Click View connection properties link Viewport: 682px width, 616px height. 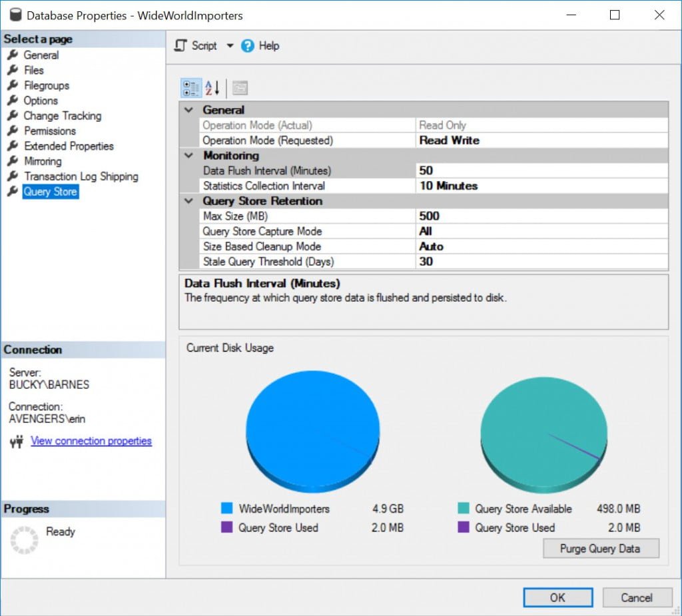[x=91, y=441]
